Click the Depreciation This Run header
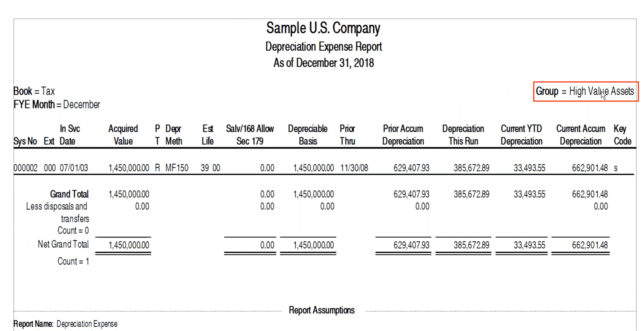This screenshot has height=331, width=644. pos(463,135)
